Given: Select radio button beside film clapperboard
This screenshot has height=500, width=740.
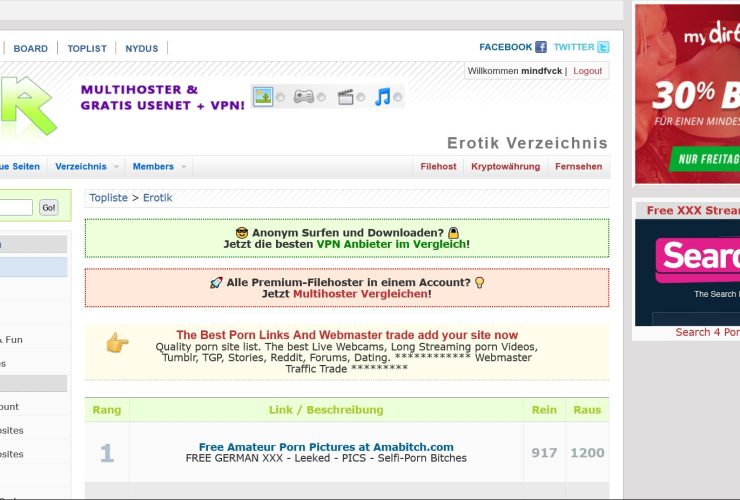Looking at the screenshot, I should tap(361, 97).
